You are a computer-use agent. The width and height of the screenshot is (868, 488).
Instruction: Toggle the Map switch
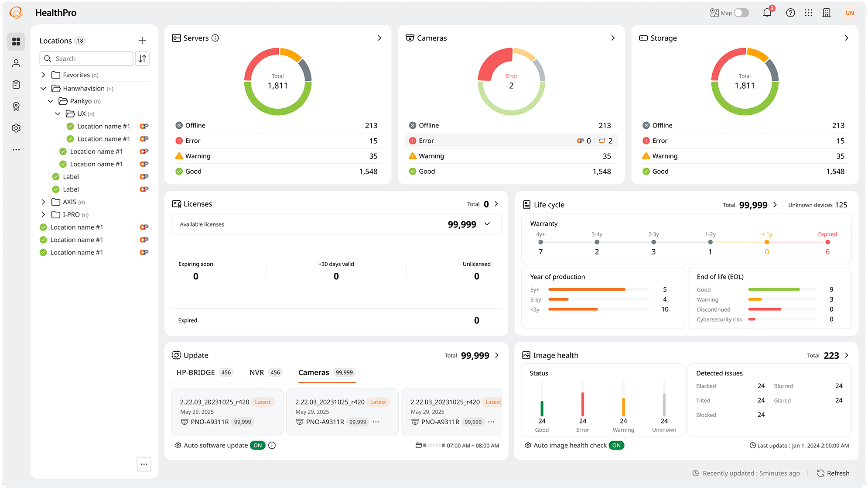(x=742, y=13)
